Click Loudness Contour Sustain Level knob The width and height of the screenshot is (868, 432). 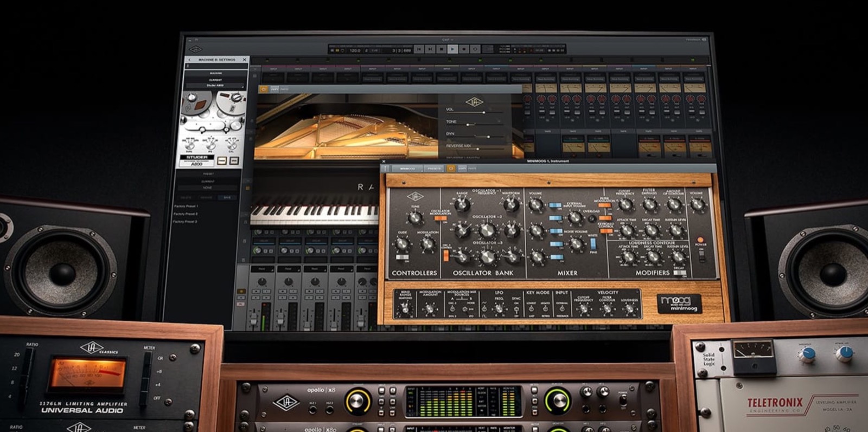pyautogui.click(x=678, y=258)
